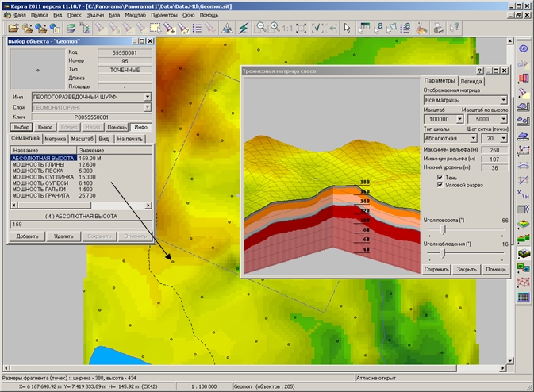The height and width of the screenshot is (392, 534).
Task: Toggle the Инфо button in object dialog
Action: tap(140, 126)
